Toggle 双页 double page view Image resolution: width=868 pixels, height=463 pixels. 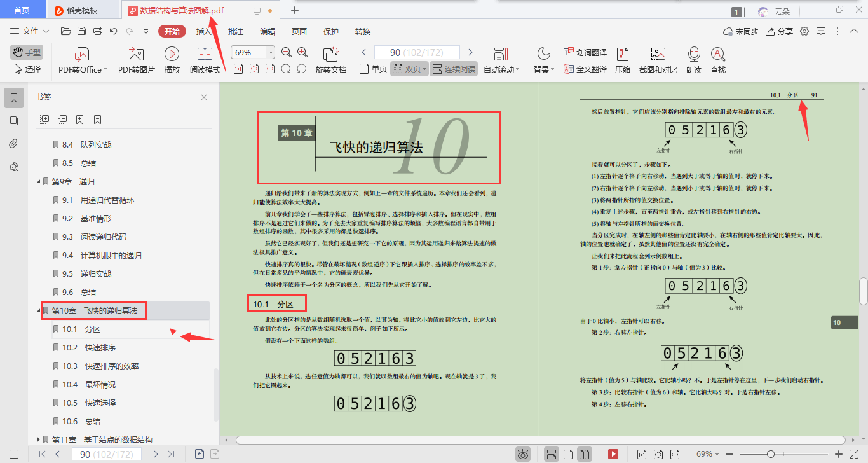[409, 69]
